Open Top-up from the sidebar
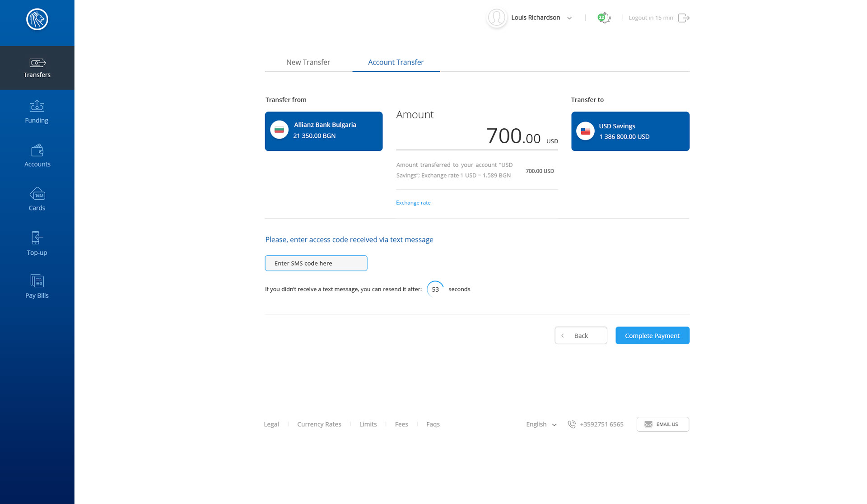The height and width of the screenshot is (504, 867). [37, 243]
